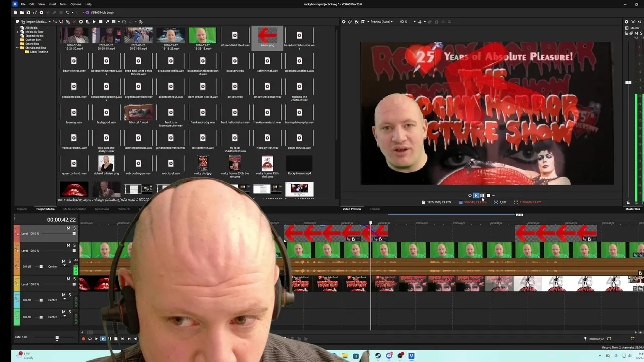Stop playback in preview window
Image resolution: width=644 pixels, height=362 pixels.
point(488,196)
